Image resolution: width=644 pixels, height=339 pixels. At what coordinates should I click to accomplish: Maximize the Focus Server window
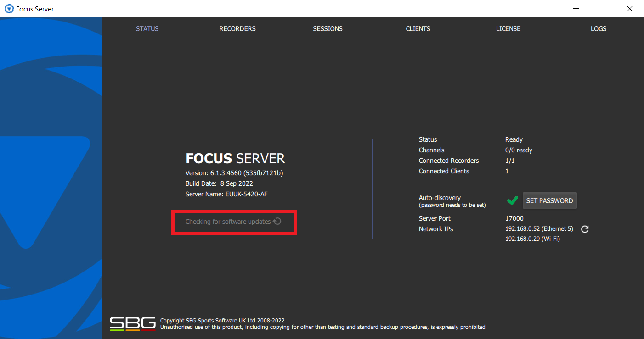tap(603, 9)
